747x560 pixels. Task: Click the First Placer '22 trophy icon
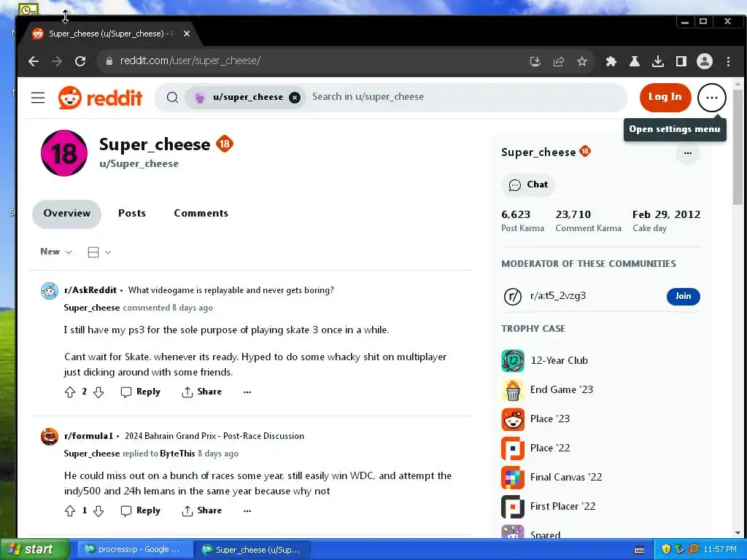(x=513, y=507)
